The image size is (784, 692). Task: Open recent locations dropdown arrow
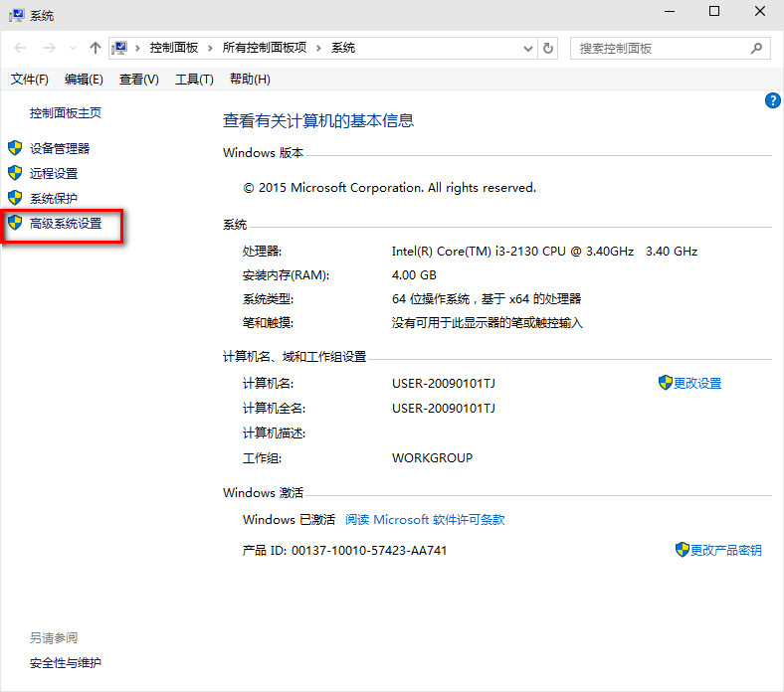point(73,49)
